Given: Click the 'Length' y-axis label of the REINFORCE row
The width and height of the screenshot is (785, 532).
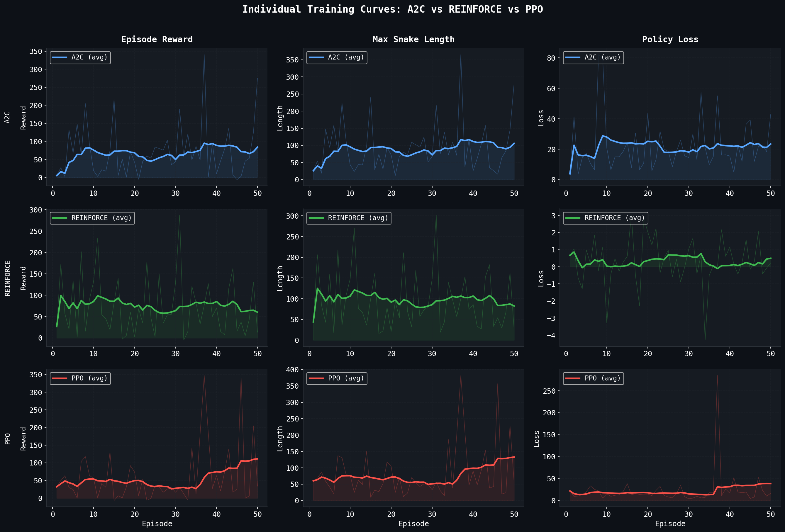Looking at the screenshot, I should (x=280, y=278).
